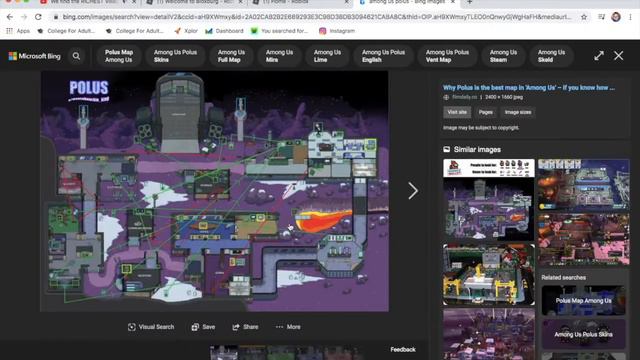This screenshot has height=360, width=640.
Task: Open 'Why Polus is the best map' link
Action: click(x=529, y=87)
